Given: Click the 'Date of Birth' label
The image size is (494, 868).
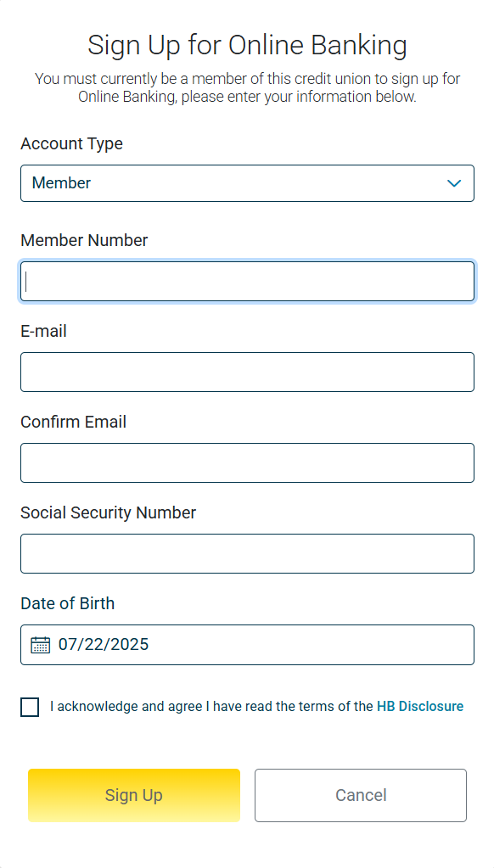Looking at the screenshot, I should click(68, 603).
